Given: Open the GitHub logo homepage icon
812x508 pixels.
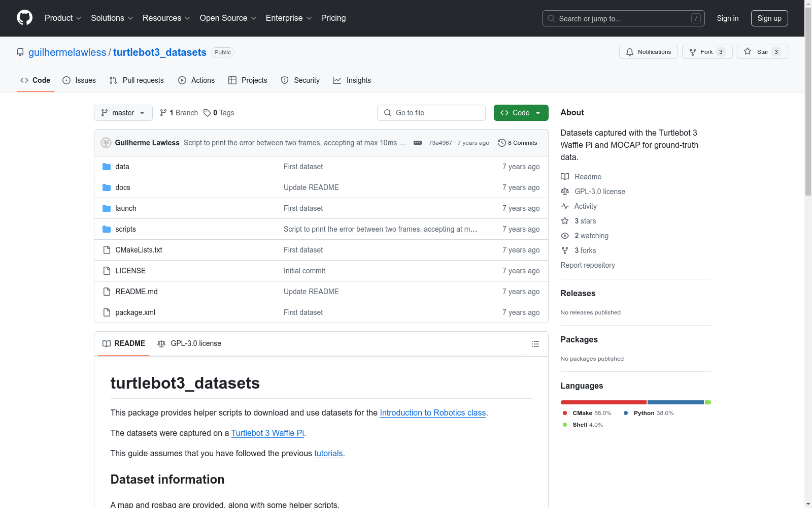Looking at the screenshot, I should tap(24, 18).
